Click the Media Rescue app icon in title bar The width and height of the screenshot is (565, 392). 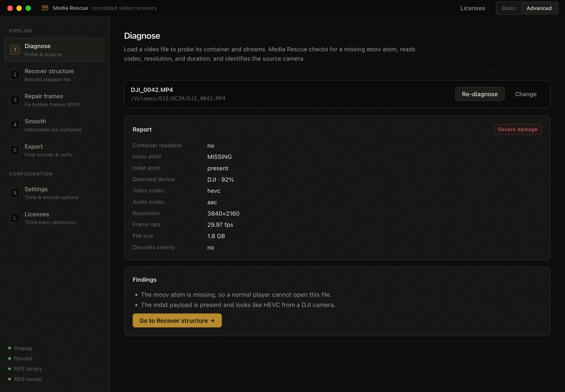point(45,8)
